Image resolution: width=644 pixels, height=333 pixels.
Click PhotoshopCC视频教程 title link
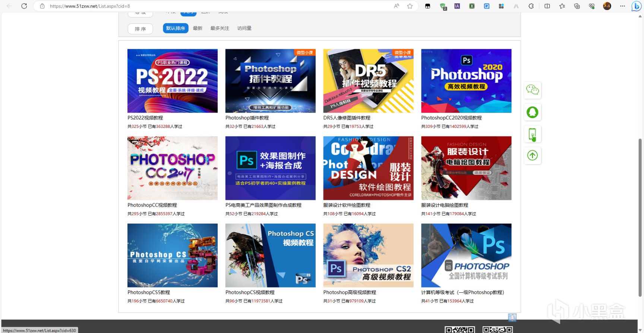tap(152, 205)
